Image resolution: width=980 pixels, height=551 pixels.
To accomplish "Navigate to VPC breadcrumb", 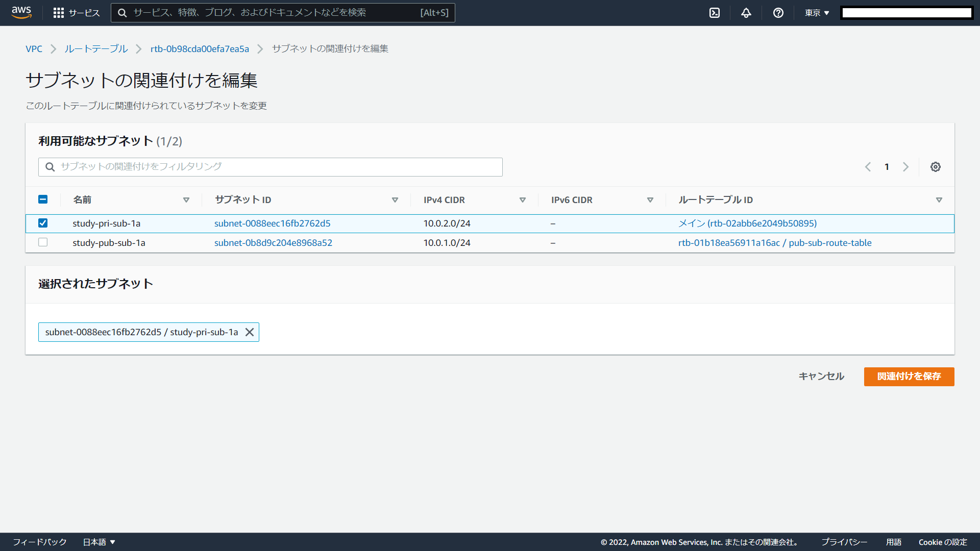I will pos(34,49).
